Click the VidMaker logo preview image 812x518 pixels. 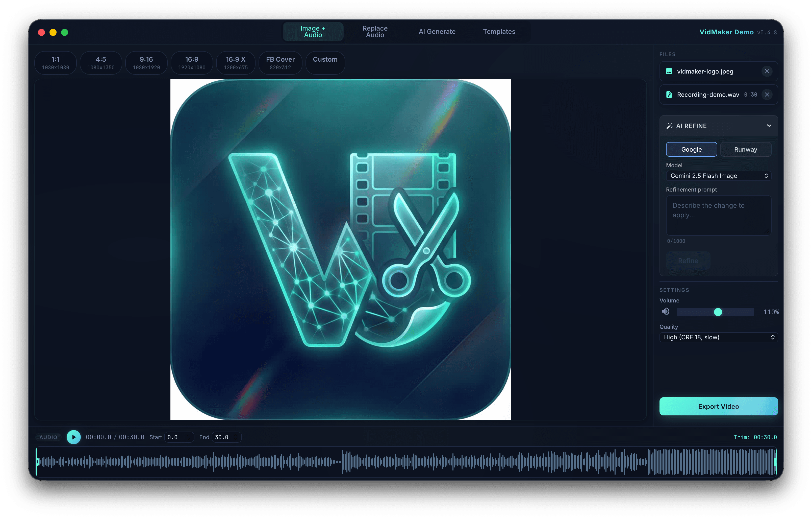[340, 249]
